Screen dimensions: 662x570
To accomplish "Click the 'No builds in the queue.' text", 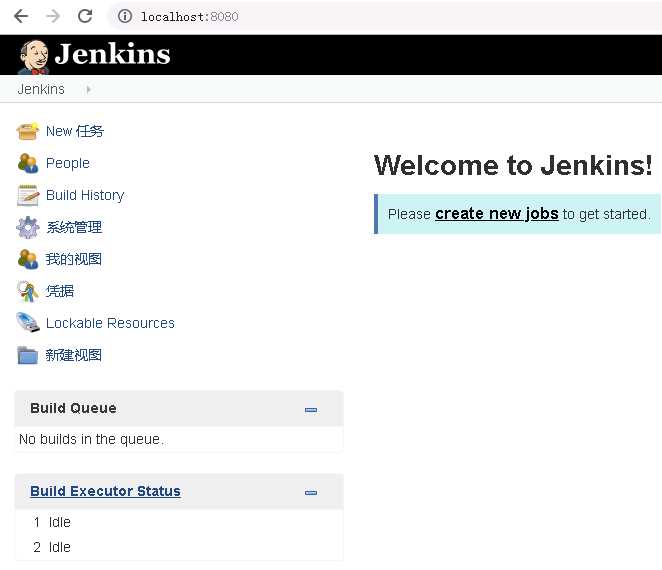I will point(91,440).
